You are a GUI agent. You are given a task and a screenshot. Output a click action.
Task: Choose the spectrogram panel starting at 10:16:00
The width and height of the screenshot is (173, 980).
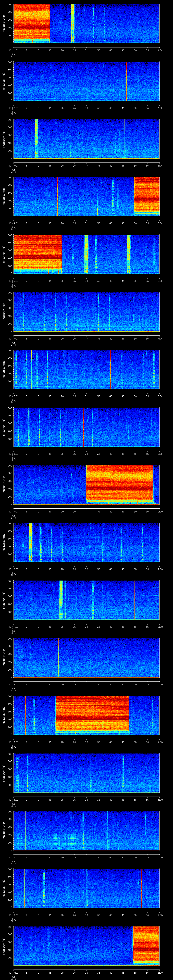86,888
